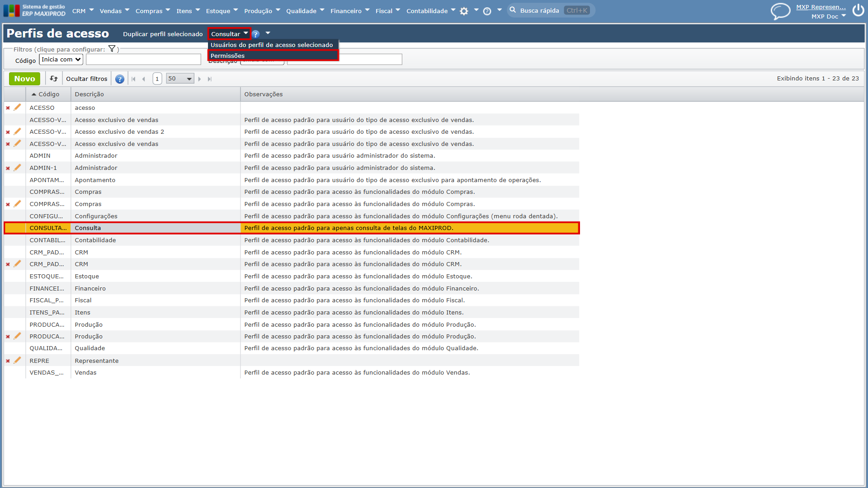Viewport: 868px width, 488px height.
Task: Open the Contabilidade menu
Action: click(x=431, y=11)
